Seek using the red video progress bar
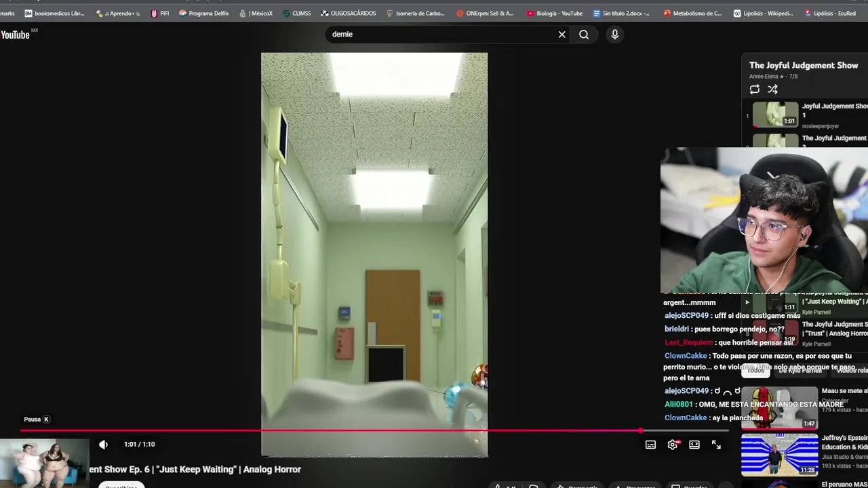 point(374,430)
